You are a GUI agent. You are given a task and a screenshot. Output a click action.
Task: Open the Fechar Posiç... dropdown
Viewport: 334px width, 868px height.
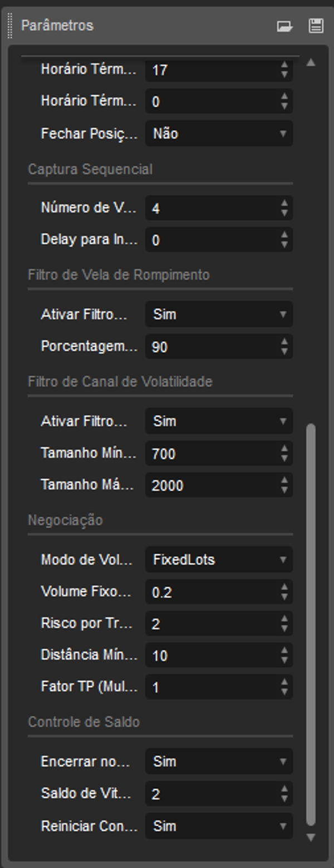click(219, 134)
